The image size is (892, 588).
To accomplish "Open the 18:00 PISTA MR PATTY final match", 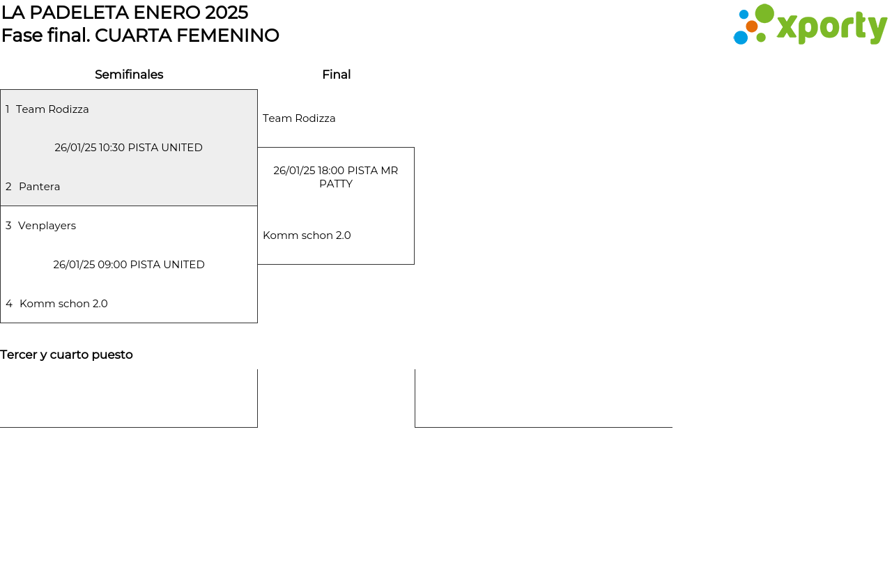I will coord(336,177).
